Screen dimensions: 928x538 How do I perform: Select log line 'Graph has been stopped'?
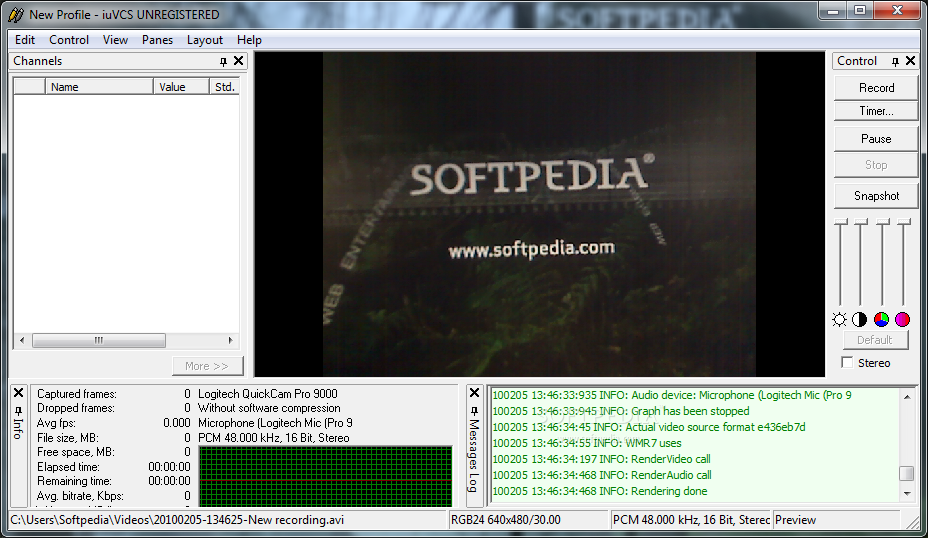(621, 411)
